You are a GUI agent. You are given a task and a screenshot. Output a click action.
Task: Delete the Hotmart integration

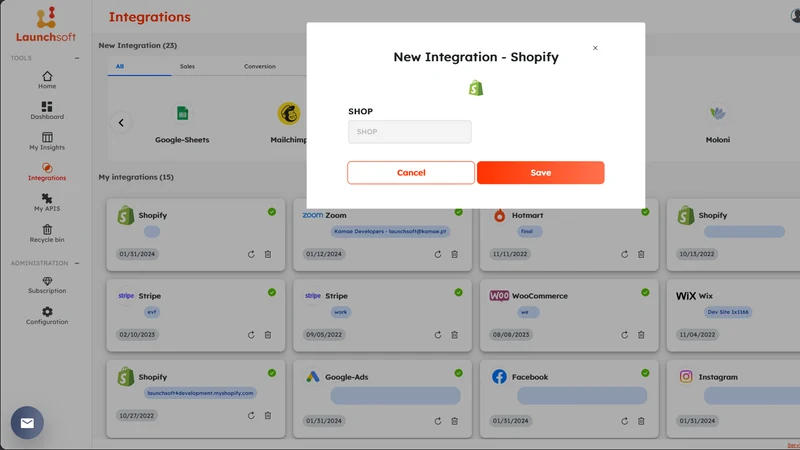point(641,254)
